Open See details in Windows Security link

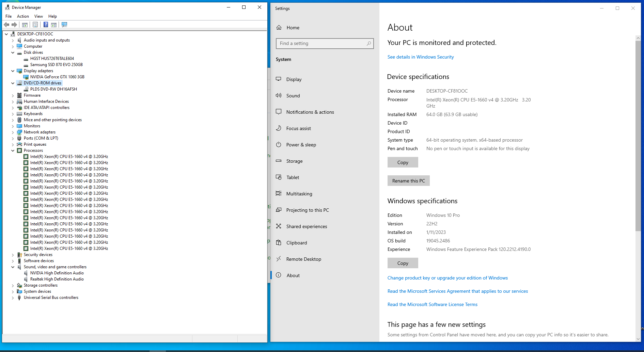[x=421, y=57]
